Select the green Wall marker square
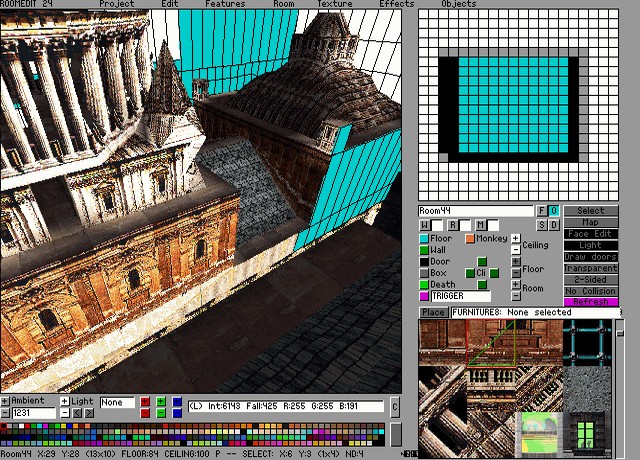 424,250
